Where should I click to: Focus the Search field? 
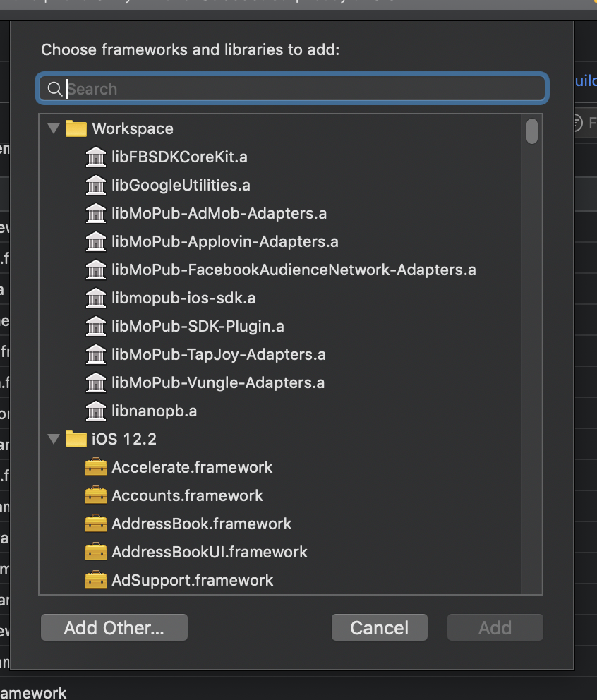pos(292,88)
